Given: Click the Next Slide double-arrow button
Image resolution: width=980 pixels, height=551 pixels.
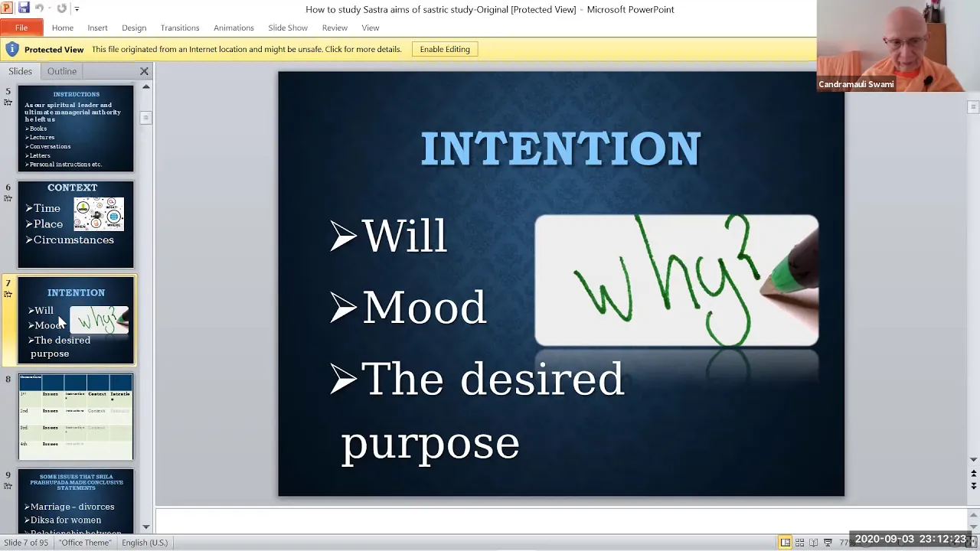Looking at the screenshot, I should coord(974,486).
